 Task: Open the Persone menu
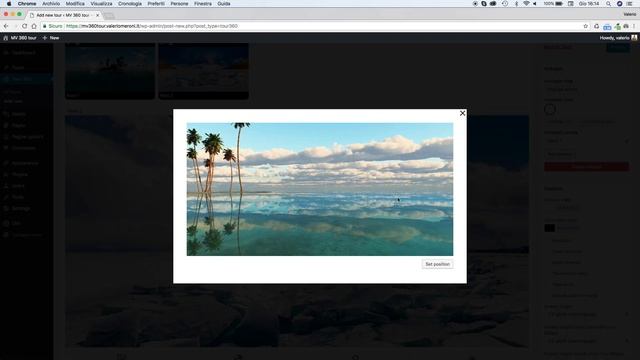[x=179, y=3]
